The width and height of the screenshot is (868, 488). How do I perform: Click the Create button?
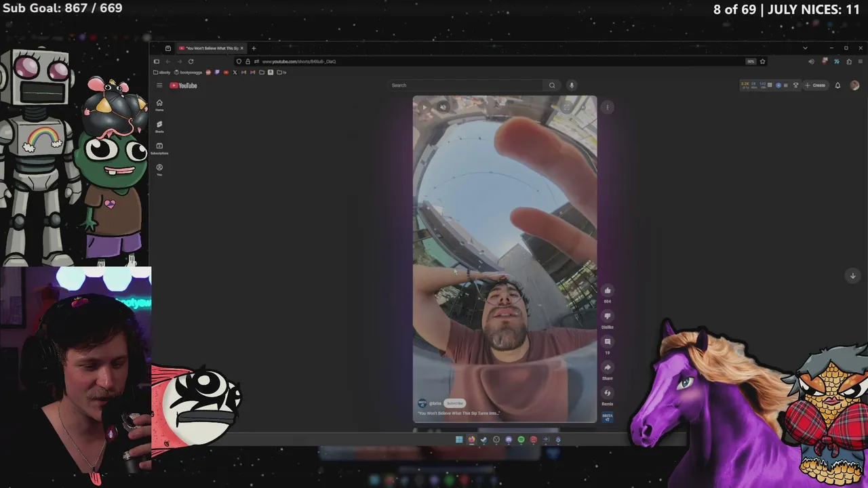click(x=816, y=85)
